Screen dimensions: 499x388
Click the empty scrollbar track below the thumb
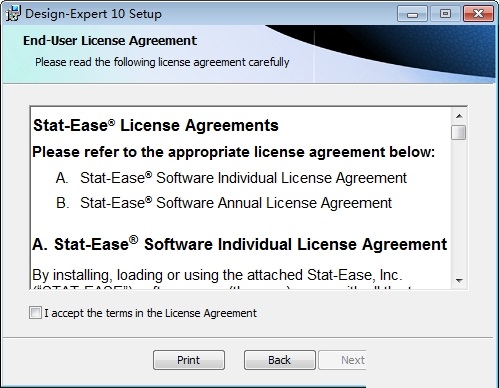(459, 207)
